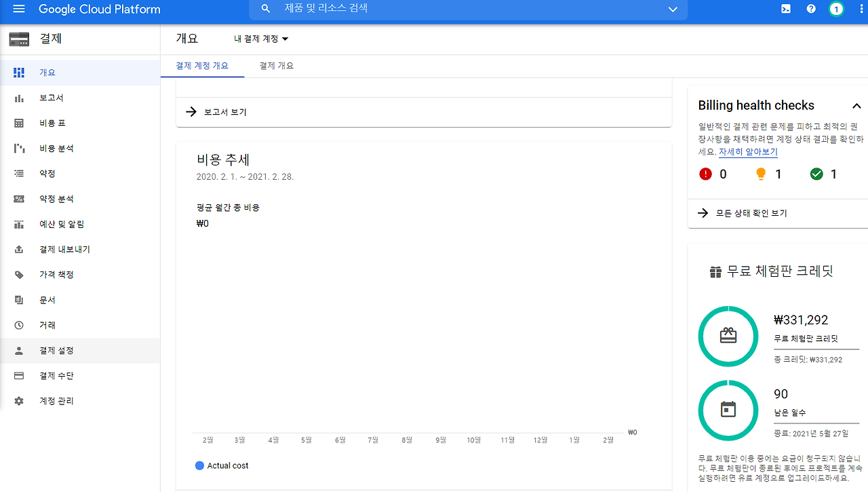Open the 내 결제 계정 dropdown

click(260, 39)
